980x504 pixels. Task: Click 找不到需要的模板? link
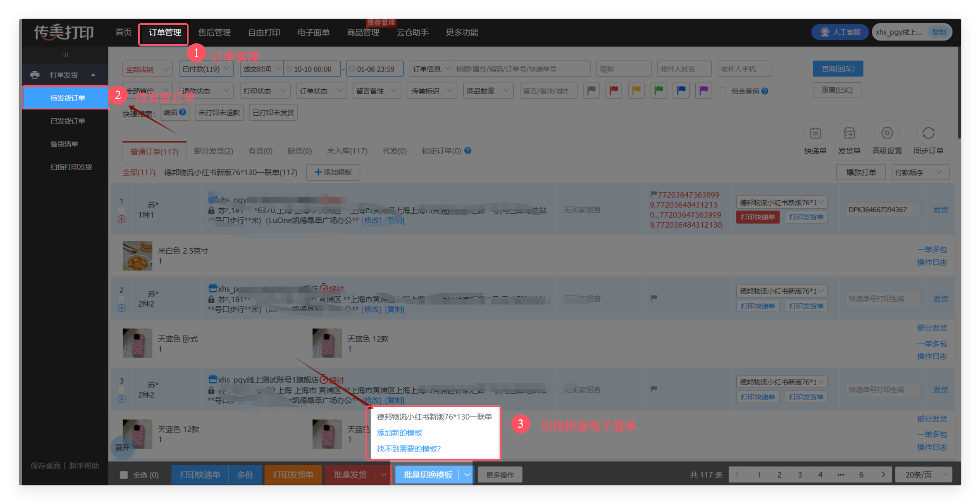[409, 449]
